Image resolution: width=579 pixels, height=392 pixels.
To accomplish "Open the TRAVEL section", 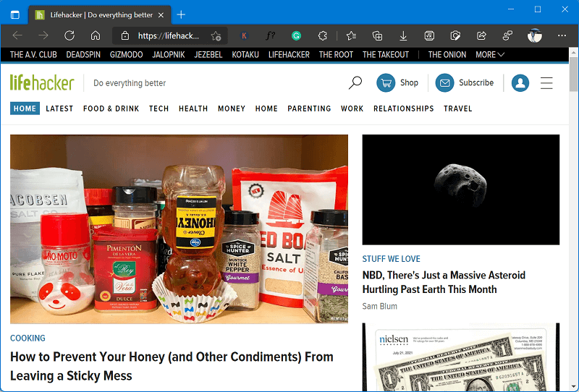I will pyautogui.click(x=458, y=108).
